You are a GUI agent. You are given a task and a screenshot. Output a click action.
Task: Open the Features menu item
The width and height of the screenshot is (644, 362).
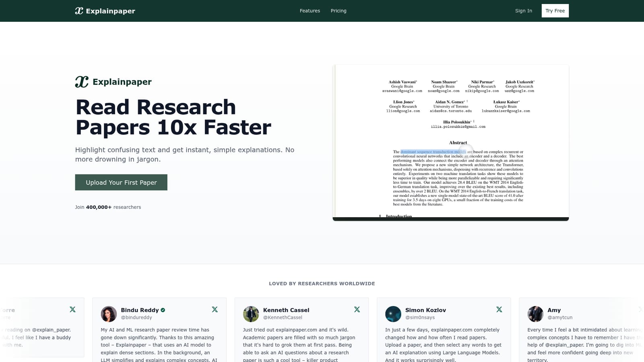310,11
